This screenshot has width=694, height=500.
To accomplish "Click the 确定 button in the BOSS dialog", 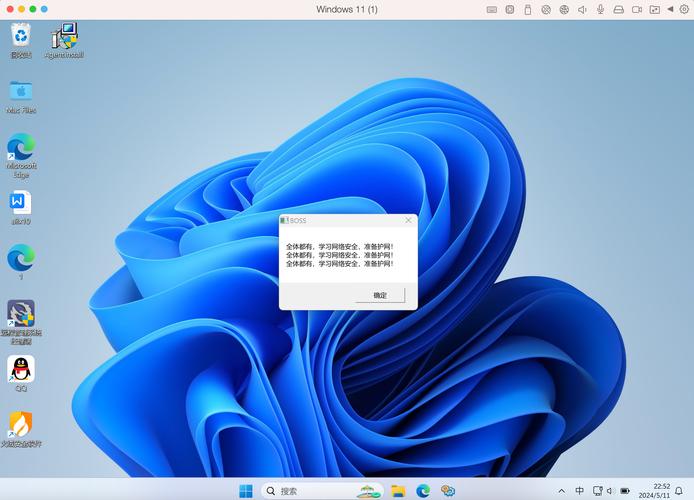I will coord(380,295).
